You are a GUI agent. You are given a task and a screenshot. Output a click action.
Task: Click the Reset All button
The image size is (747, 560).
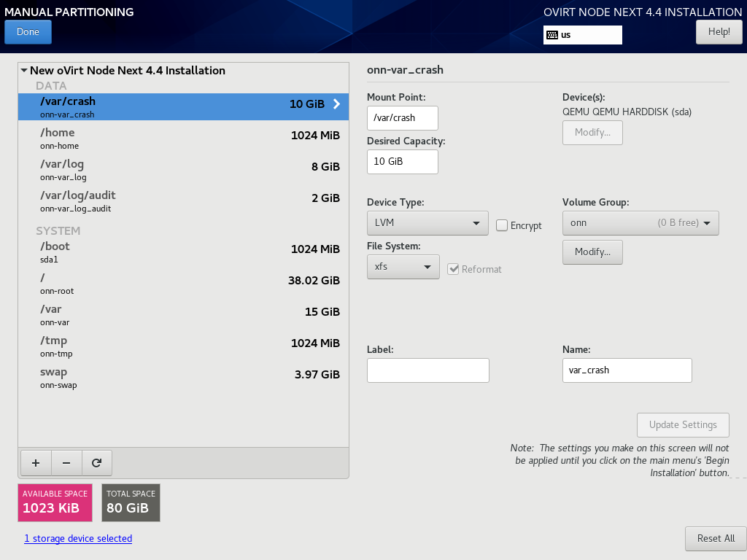pos(716,539)
